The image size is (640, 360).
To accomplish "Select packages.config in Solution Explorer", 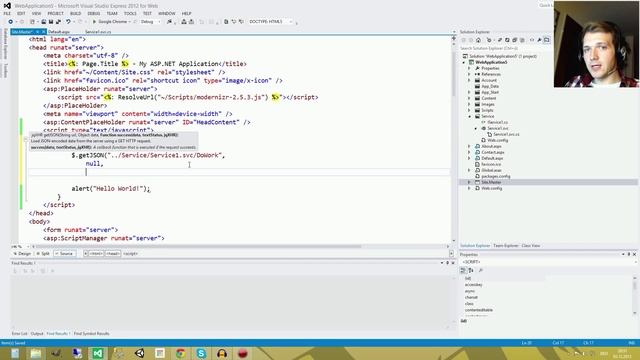I will [496, 176].
